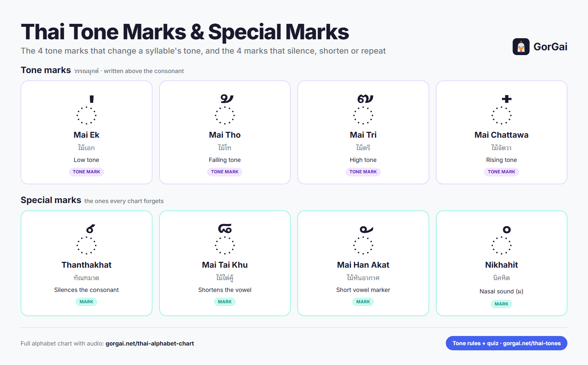588x365 pixels.
Task: Select the Mai Tri tone mark glyph
Action: click(365, 98)
